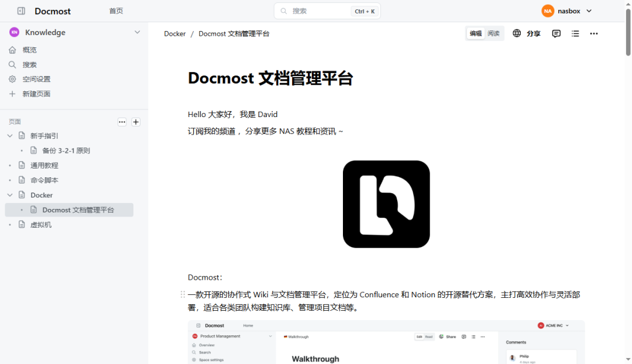Click page icon next to 命令脚本
Screen dimensions: 632x364
22,180
